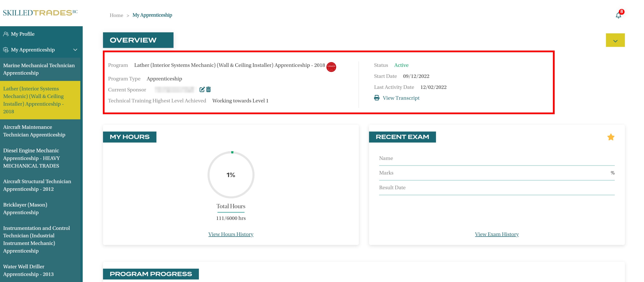Go to Home breadcrumb
This screenshot has height=282, width=644.
116,15
